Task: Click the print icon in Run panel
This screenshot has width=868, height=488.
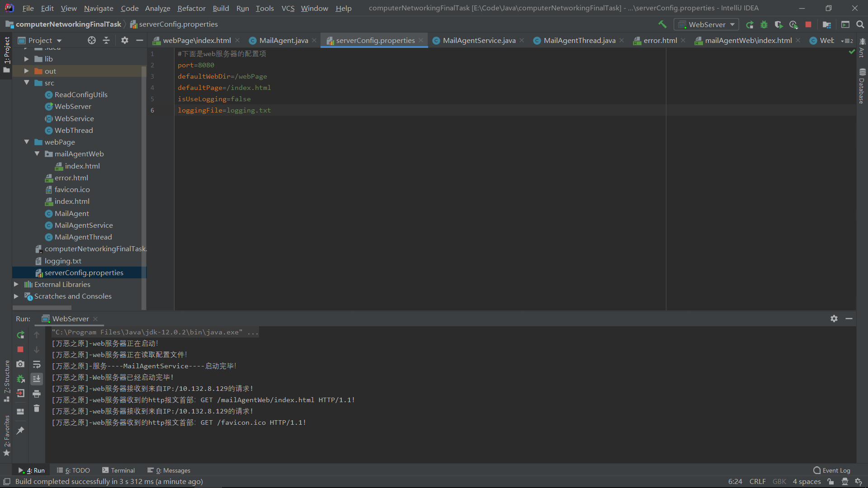Action: 37,394
